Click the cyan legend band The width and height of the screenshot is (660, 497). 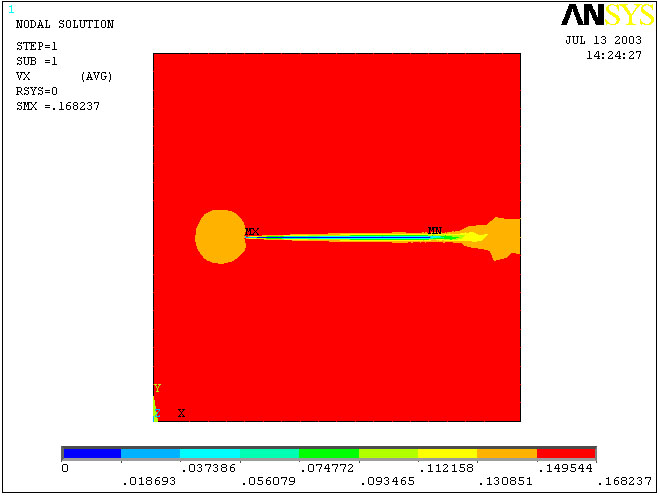(x=210, y=453)
